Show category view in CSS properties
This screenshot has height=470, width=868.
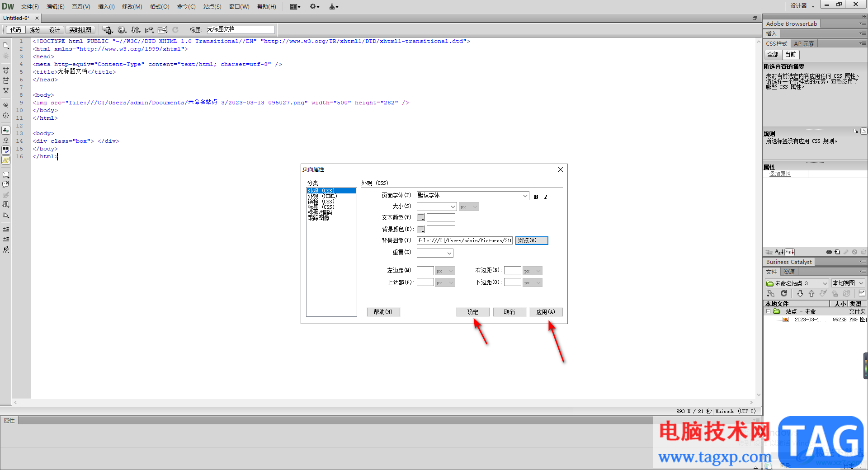point(769,252)
